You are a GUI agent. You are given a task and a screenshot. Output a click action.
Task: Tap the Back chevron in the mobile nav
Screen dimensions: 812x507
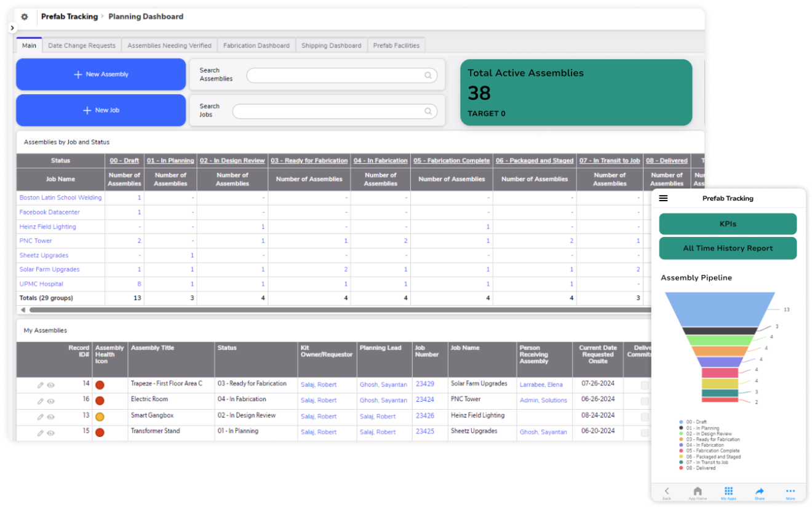[667, 490]
